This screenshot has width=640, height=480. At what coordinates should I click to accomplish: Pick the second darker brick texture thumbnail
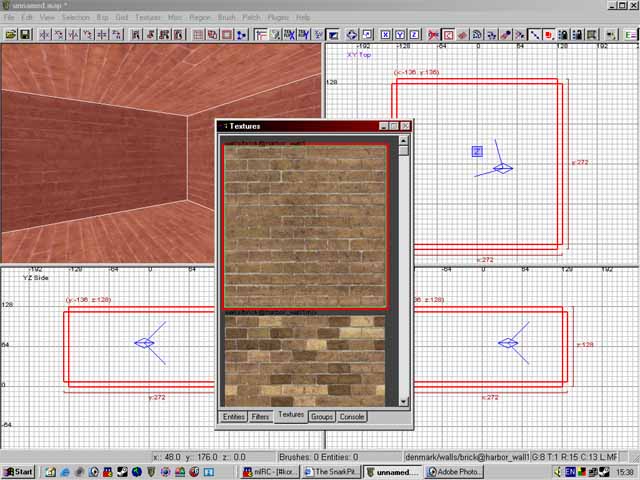coord(304,359)
